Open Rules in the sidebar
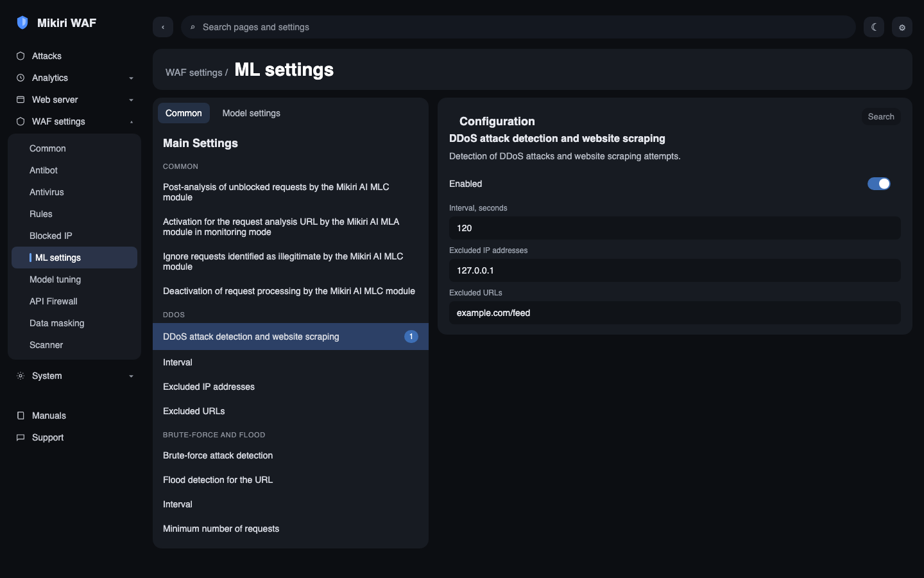This screenshot has height=578, width=924. click(74, 214)
